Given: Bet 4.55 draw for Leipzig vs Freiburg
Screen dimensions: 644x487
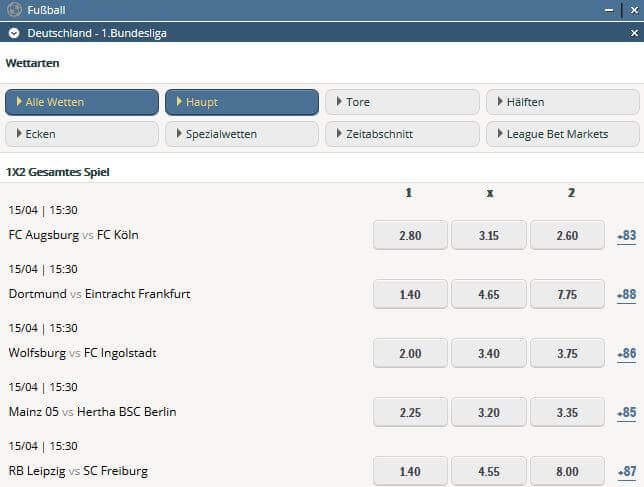Looking at the screenshot, I should click(x=489, y=471).
